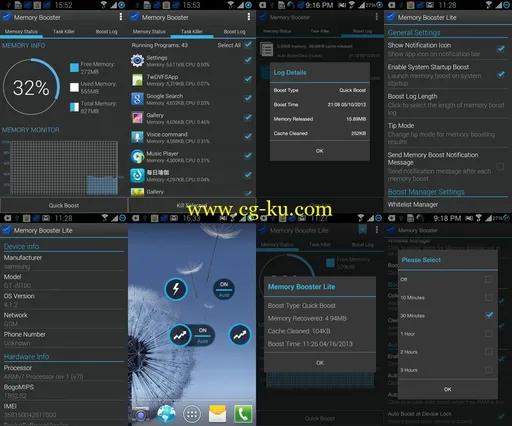Tap the water drop app icon with Chinese name

pyautogui.click(x=137, y=175)
